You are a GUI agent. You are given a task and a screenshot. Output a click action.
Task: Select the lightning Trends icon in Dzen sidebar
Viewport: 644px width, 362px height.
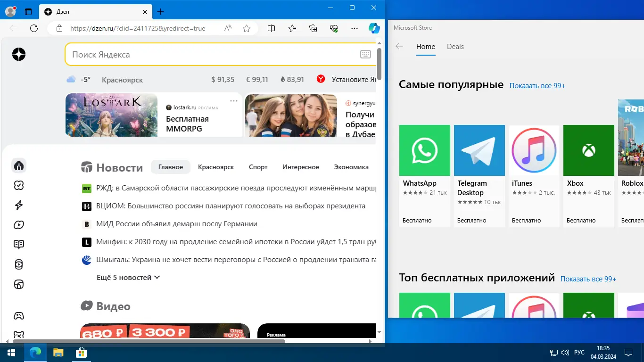[x=19, y=205]
